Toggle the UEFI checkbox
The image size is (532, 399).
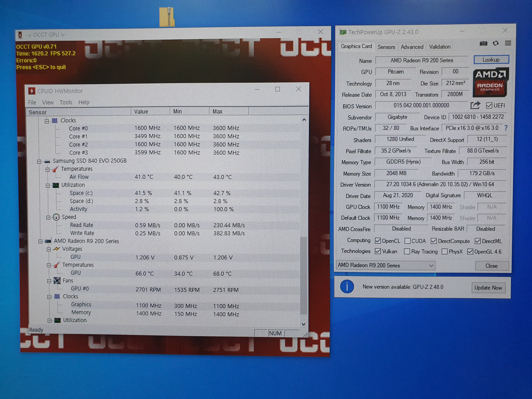(489, 106)
